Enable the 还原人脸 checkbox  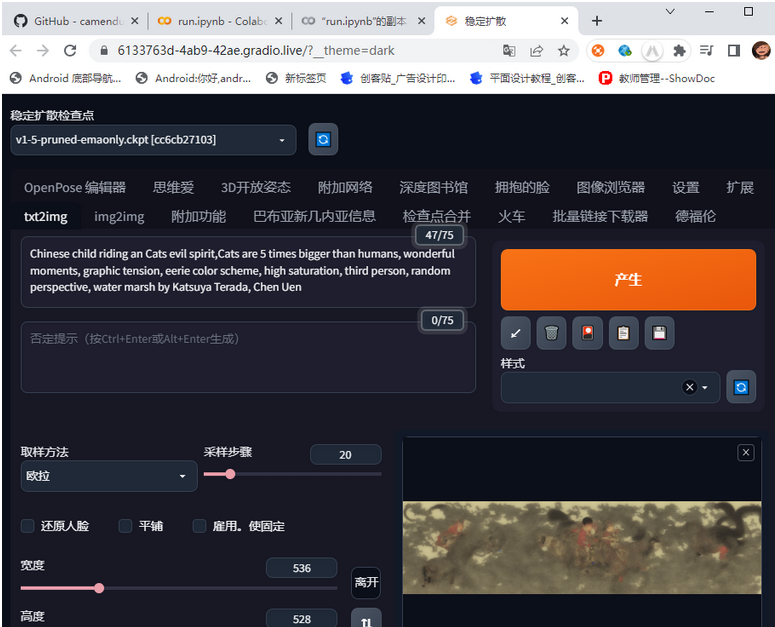point(28,526)
